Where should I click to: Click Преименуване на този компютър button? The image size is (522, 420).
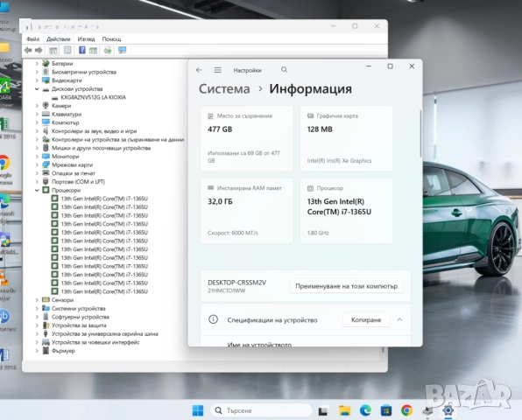(x=347, y=286)
